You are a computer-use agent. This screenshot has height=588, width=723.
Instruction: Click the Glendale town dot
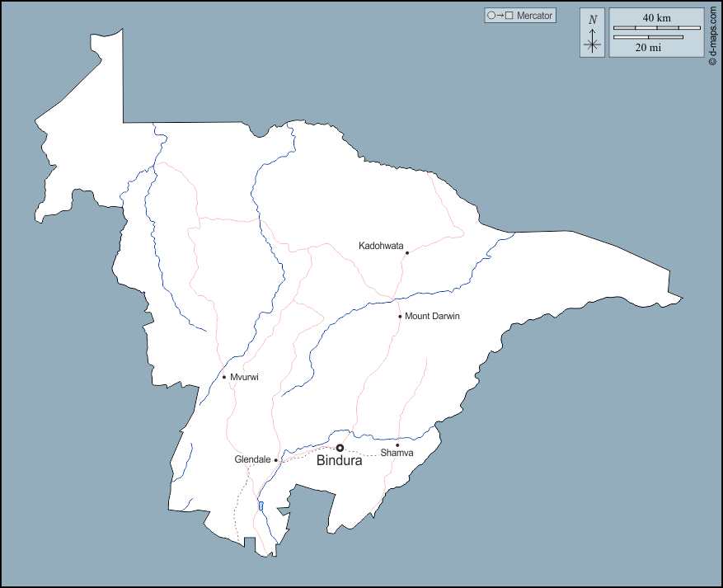click(276, 460)
